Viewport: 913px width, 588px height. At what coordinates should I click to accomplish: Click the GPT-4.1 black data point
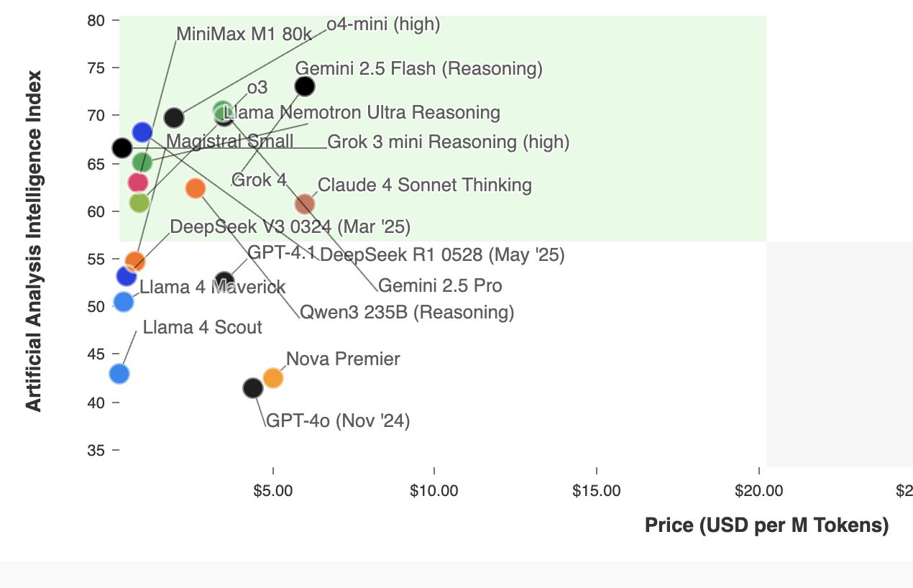[224, 281]
